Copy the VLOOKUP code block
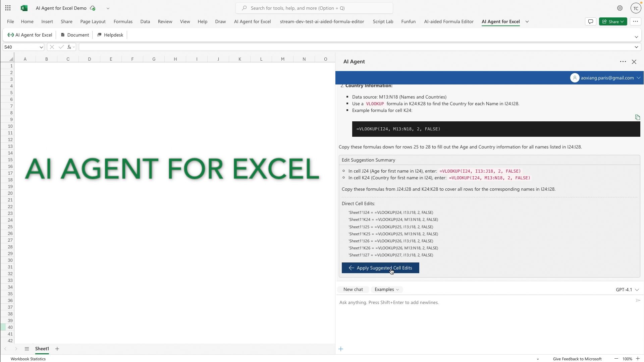Screen dimensions: 644x362 click(637, 117)
